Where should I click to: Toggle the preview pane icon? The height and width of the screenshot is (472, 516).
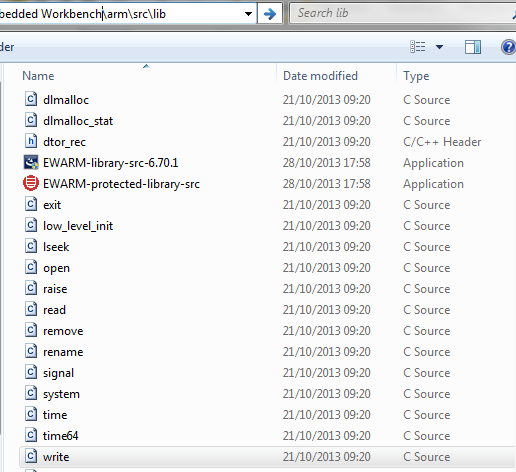pos(473,47)
